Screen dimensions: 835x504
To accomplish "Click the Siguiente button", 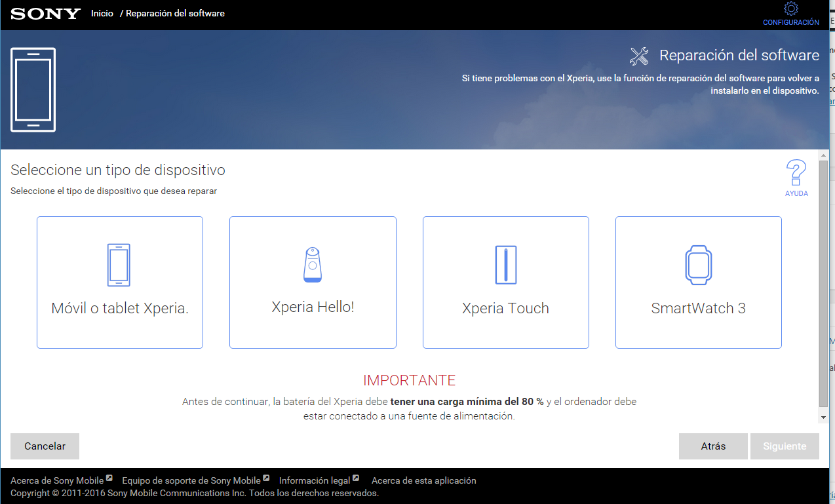I will [784, 446].
